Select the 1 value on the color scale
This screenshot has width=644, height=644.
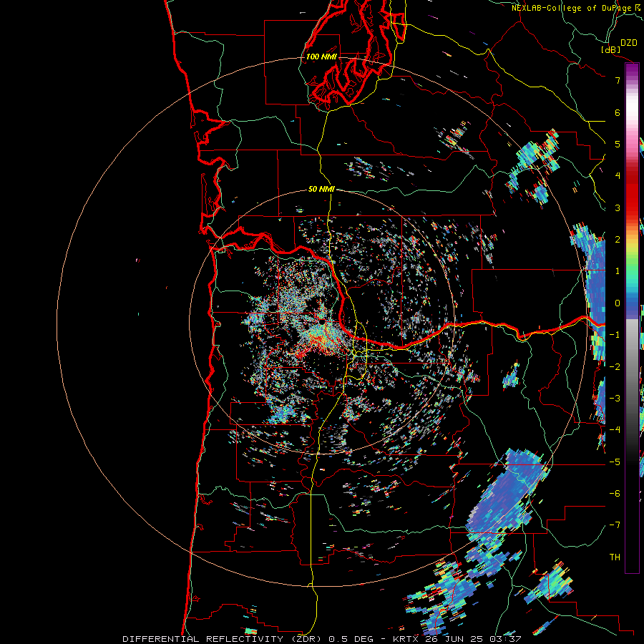coord(618,271)
